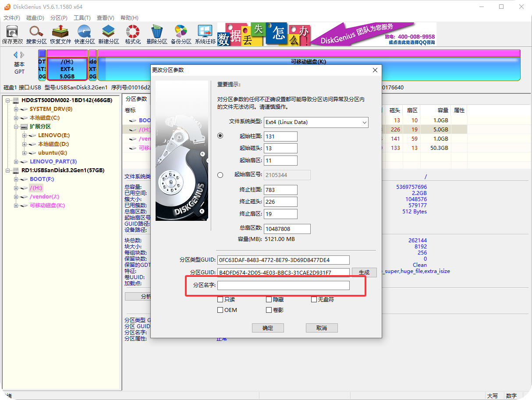The height and width of the screenshot is (400, 532).
Task: Click the 取消 cancel button
Action: coord(322,328)
